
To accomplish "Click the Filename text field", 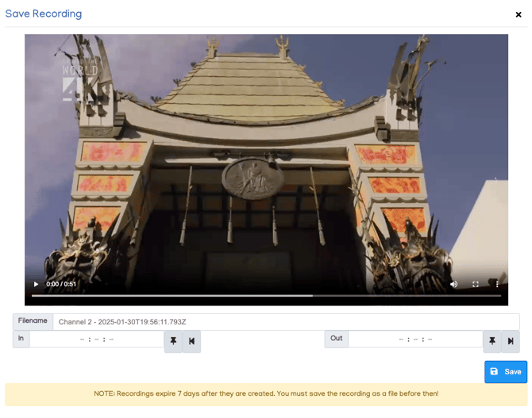I will click(x=286, y=322).
